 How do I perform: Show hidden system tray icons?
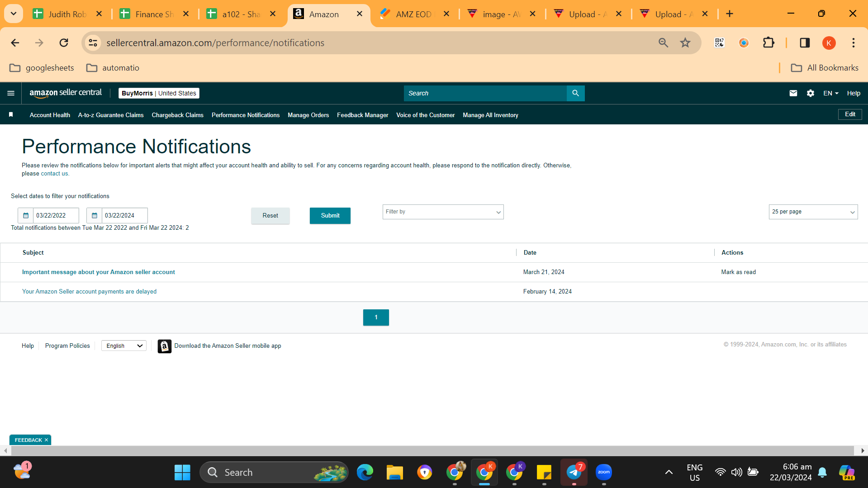[669, 473]
